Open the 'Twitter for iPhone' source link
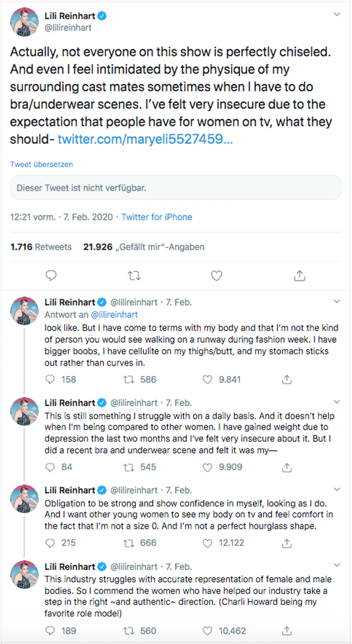This screenshot has width=352, height=644. (157, 217)
